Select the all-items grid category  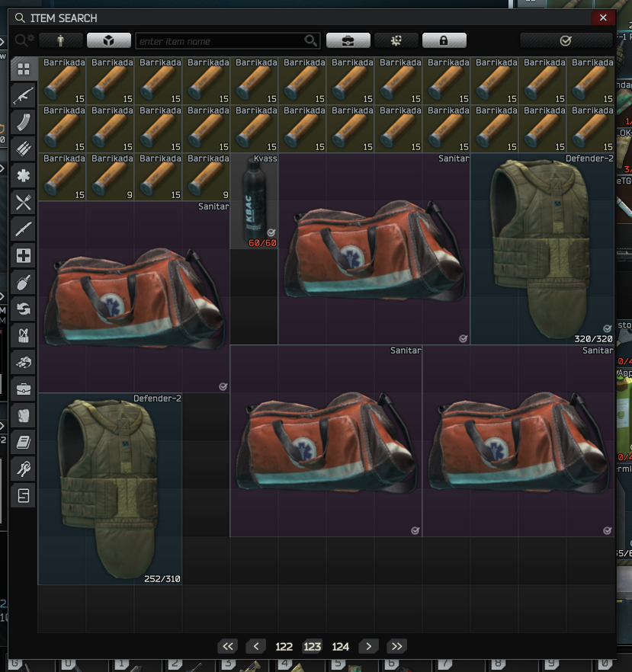23,69
